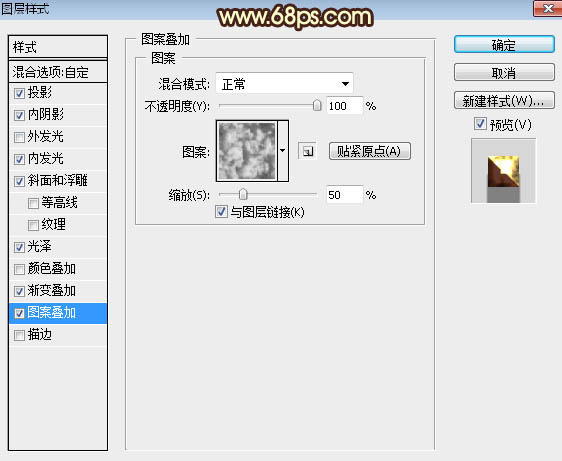Click 贴紧原点(A) button
Image resolution: width=562 pixels, height=461 pixels.
pos(370,151)
